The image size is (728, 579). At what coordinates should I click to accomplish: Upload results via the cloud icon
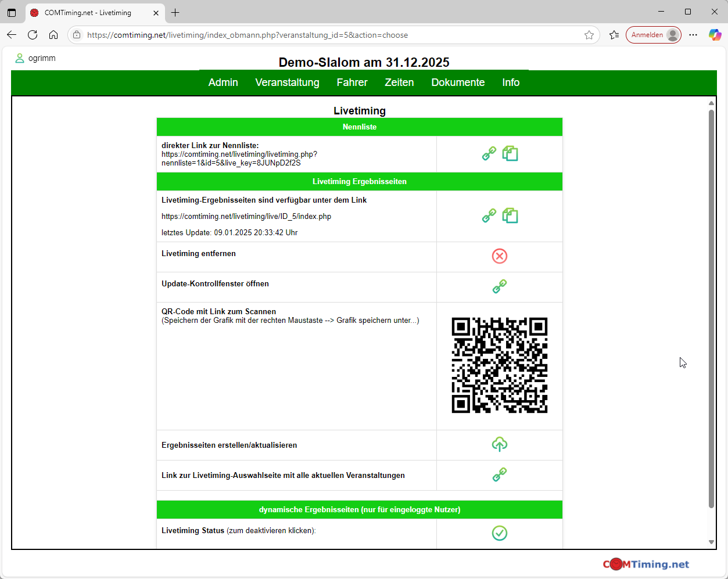(x=500, y=444)
